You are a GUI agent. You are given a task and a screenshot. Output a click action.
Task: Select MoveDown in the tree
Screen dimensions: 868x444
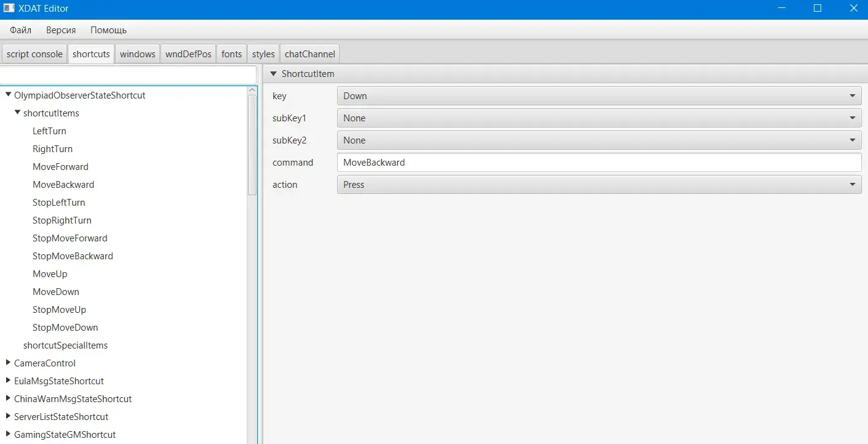click(x=56, y=291)
